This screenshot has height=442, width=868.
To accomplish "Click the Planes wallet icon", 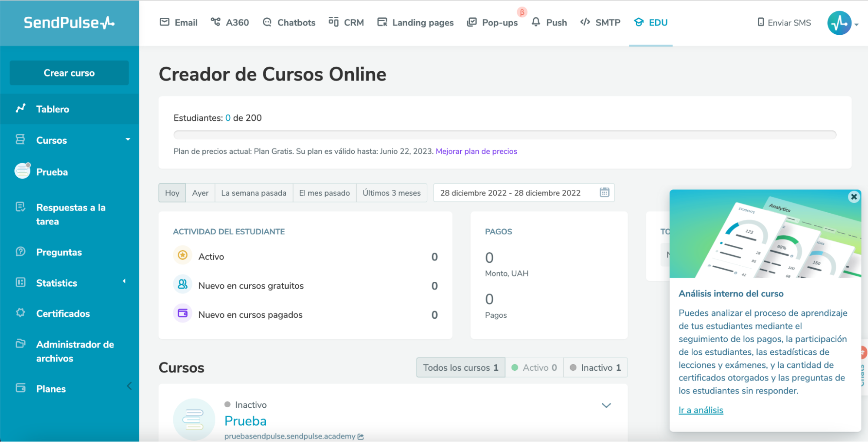I will point(20,388).
